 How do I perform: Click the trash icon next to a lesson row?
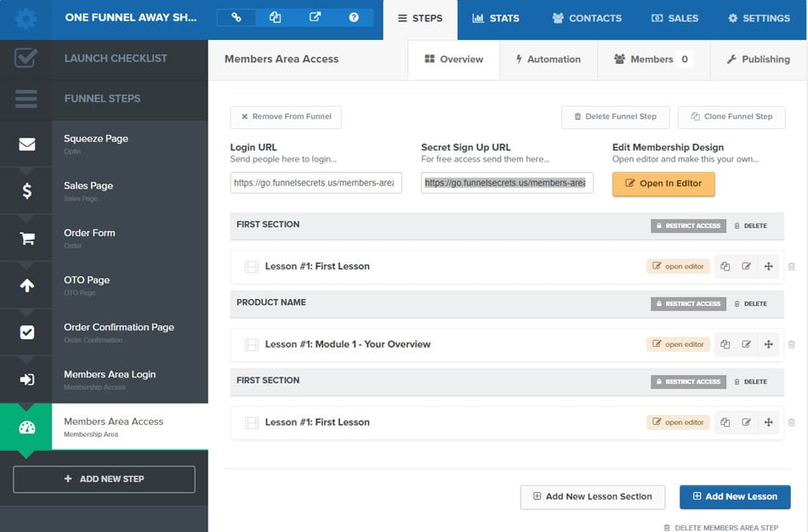[792, 266]
